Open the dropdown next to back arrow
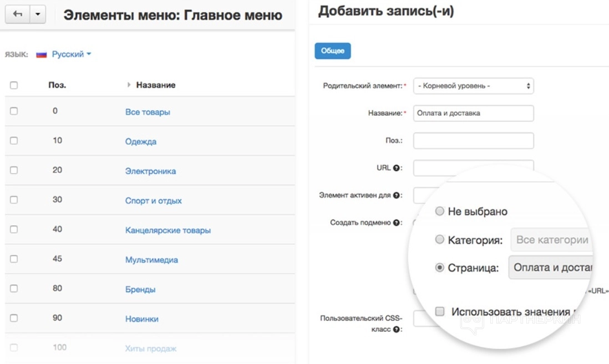Image resolution: width=609 pixels, height=364 pixels. 37,14
